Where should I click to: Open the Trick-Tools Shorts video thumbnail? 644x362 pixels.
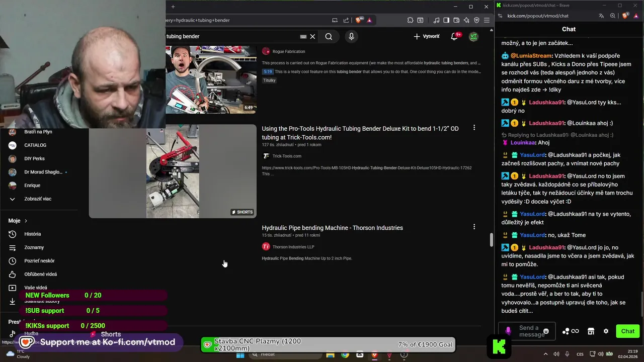tap(173, 171)
